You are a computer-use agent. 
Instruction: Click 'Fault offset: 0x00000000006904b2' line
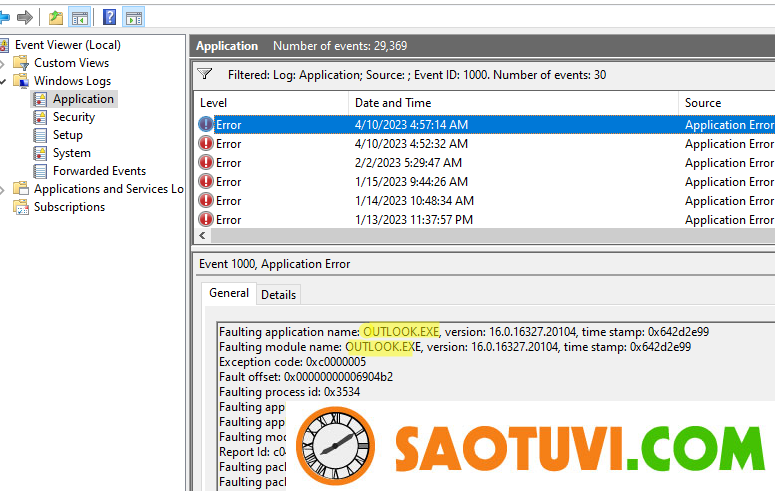pyautogui.click(x=306, y=377)
